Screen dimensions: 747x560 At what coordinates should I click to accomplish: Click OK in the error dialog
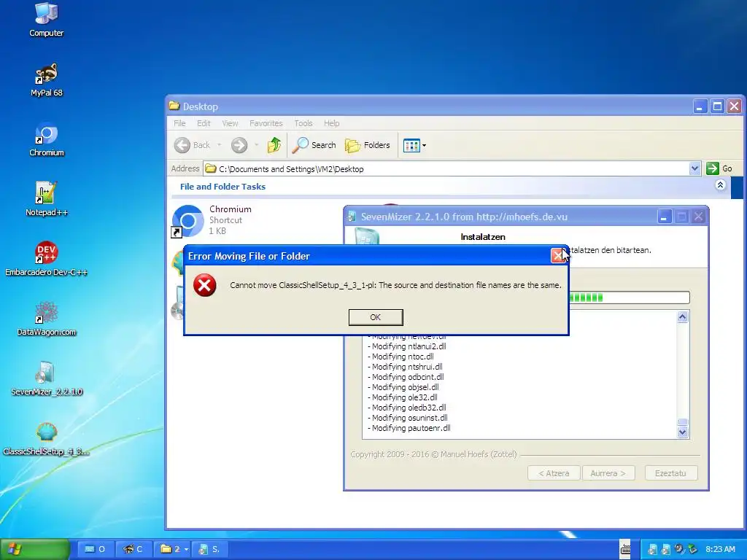pos(376,317)
